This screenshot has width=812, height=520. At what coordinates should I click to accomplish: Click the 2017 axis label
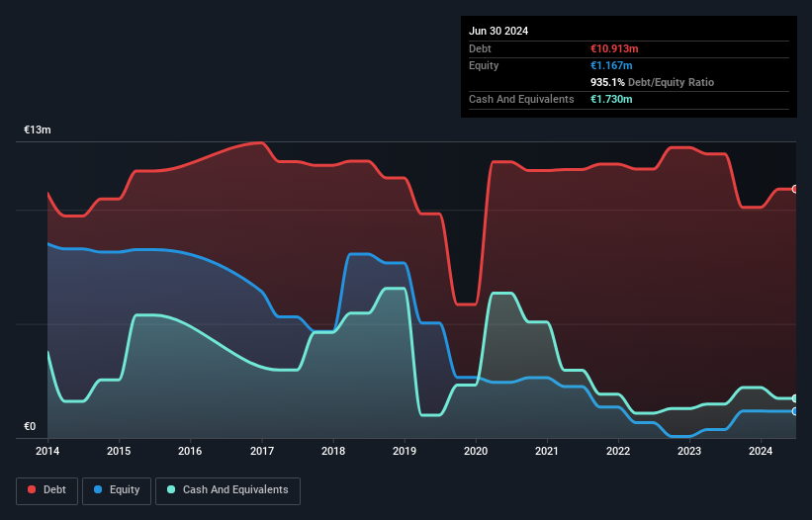262,451
